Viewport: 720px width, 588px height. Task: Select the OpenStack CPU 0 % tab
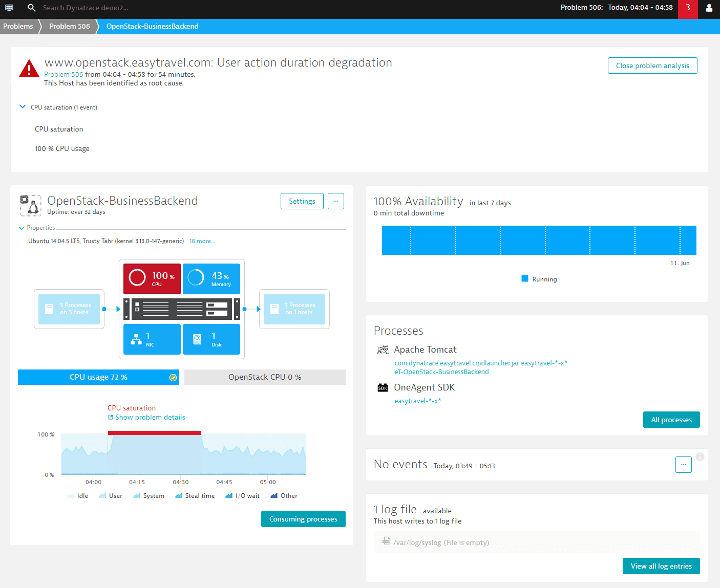pos(265,377)
